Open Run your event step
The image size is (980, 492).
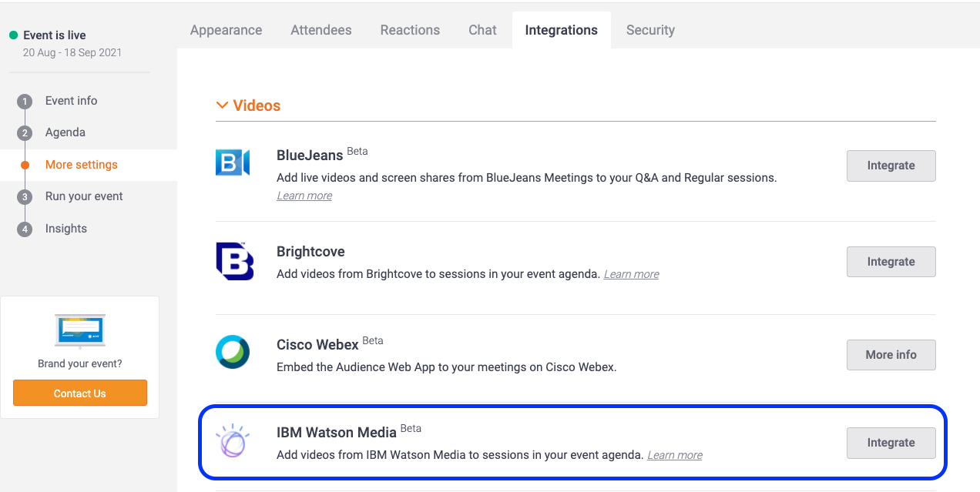point(84,196)
